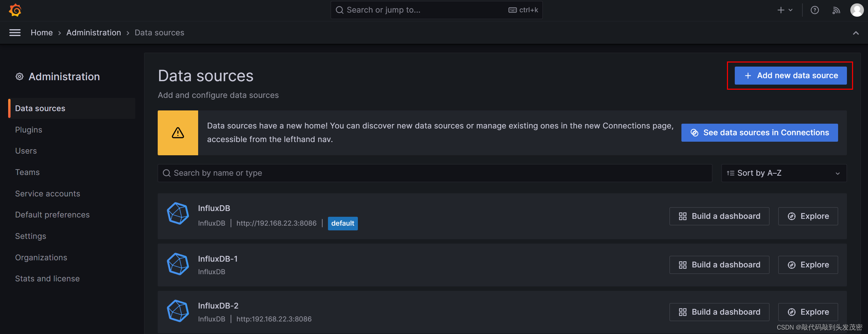Screen dimensions: 868x334
Task: Open the help question mark icon
Action: (x=815, y=10)
